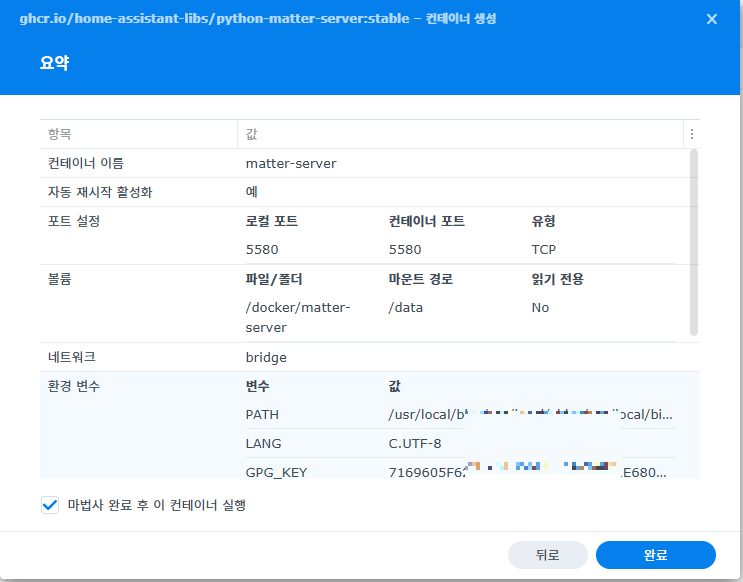This screenshot has height=582, width=743.
Task: Click the GPG_KEY environment variable name
Action: pos(276,473)
